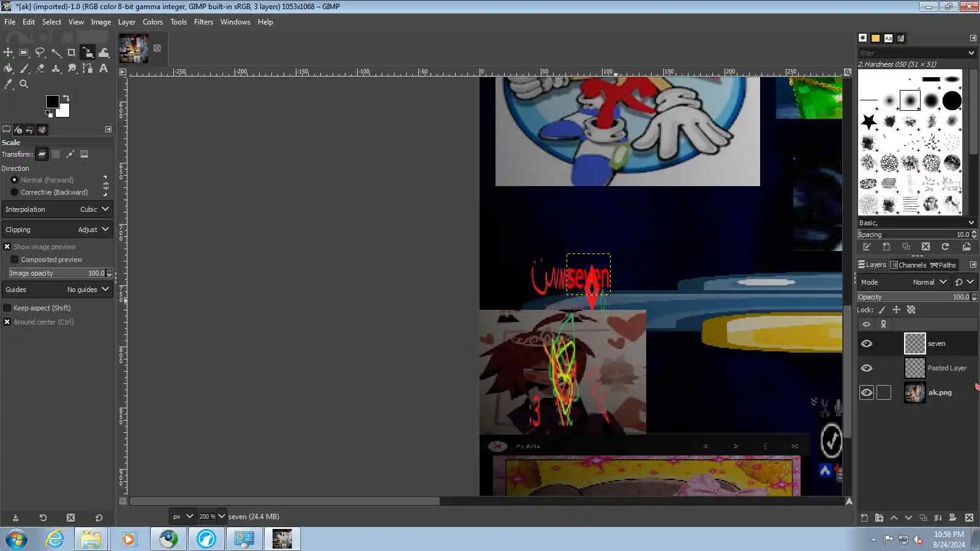
Task: Open the Guides dropdown
Action: 58,290
